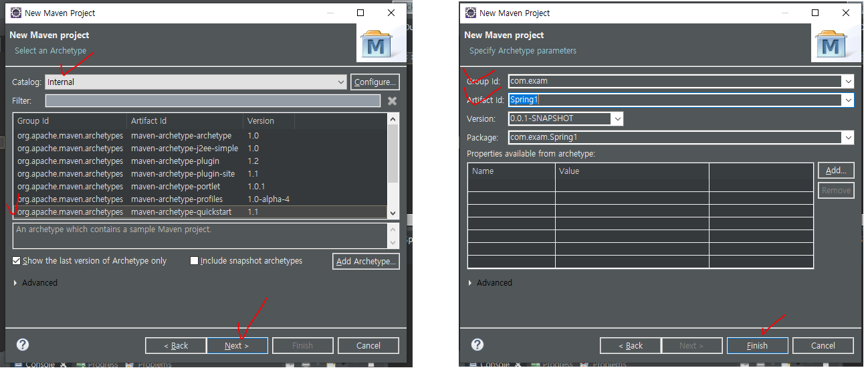The width and height of the screenshot is (868, 372).
Task: Click Back in the Select an Archetype dialog
Action: 176,345
